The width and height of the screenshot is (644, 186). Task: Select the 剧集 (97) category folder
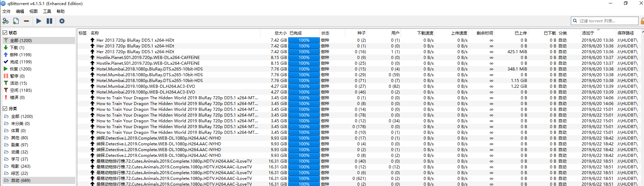click(x=39, y=145)
